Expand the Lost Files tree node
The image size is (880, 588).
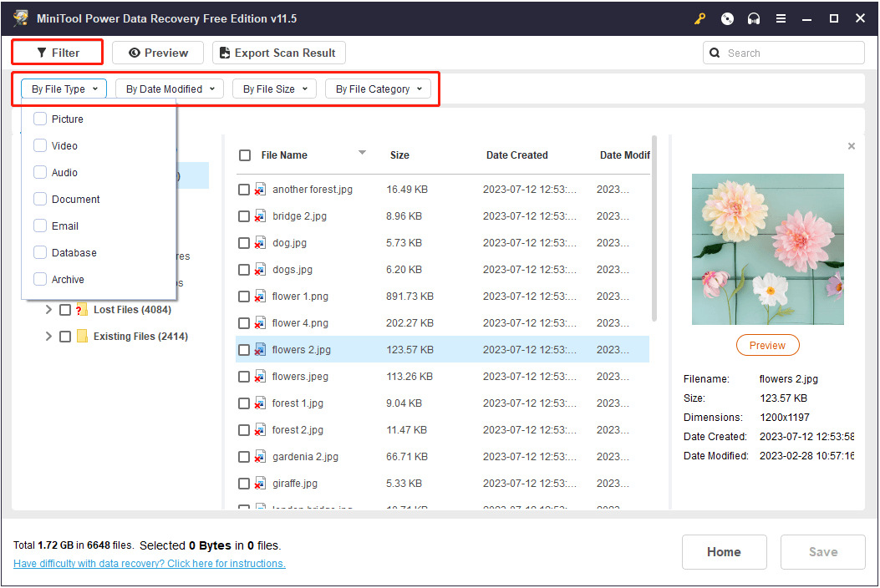coord(48,310)
